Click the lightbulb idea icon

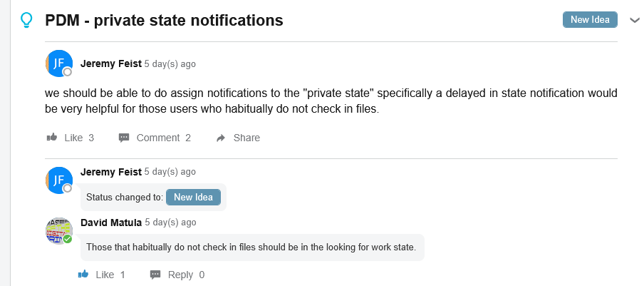pos(27,20)
